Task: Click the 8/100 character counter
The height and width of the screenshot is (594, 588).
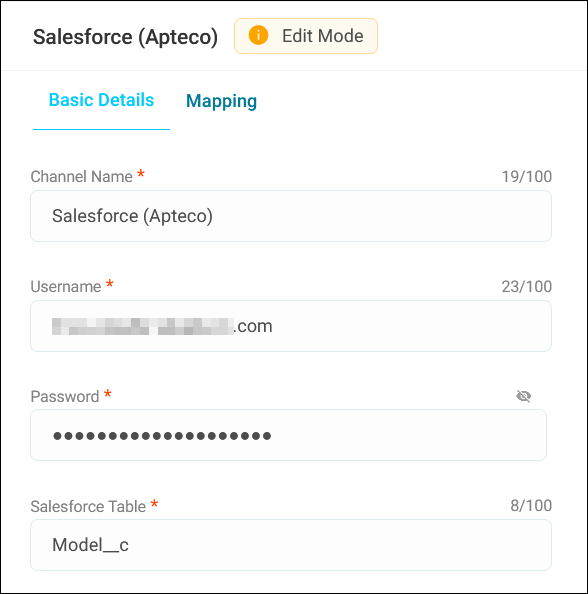Action: (x=531, y=506)
